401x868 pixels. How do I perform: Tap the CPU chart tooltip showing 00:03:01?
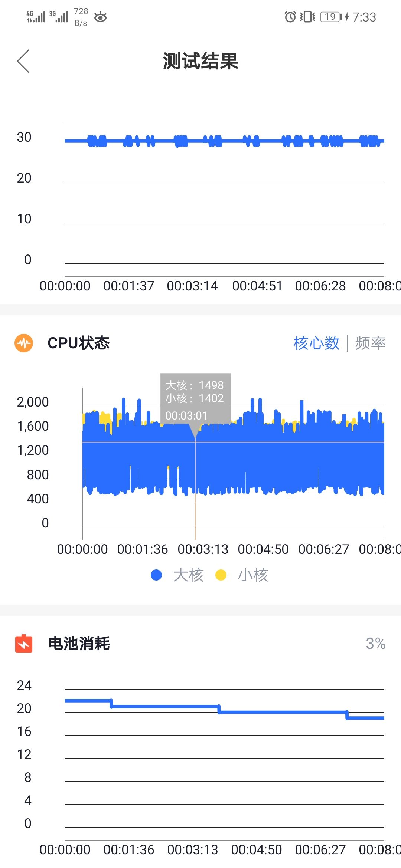coord(195,399)
